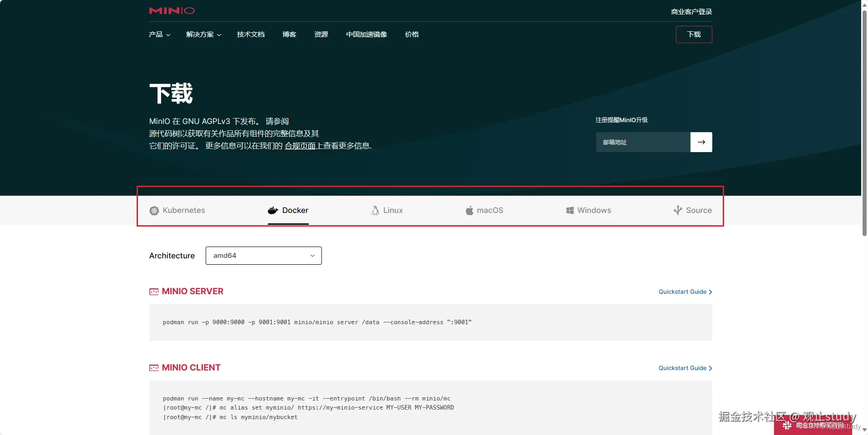Viewport: 868px width, 435px height.
Task: Go to 博客 page
Action: (289, 35)
